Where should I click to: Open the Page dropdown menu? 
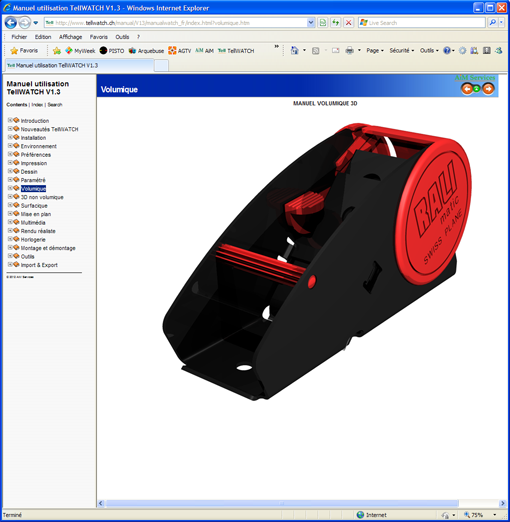tap(375, 51)
